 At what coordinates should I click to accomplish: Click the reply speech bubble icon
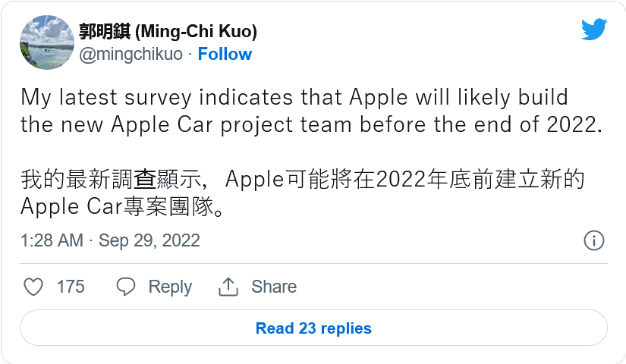click(126, 287)
